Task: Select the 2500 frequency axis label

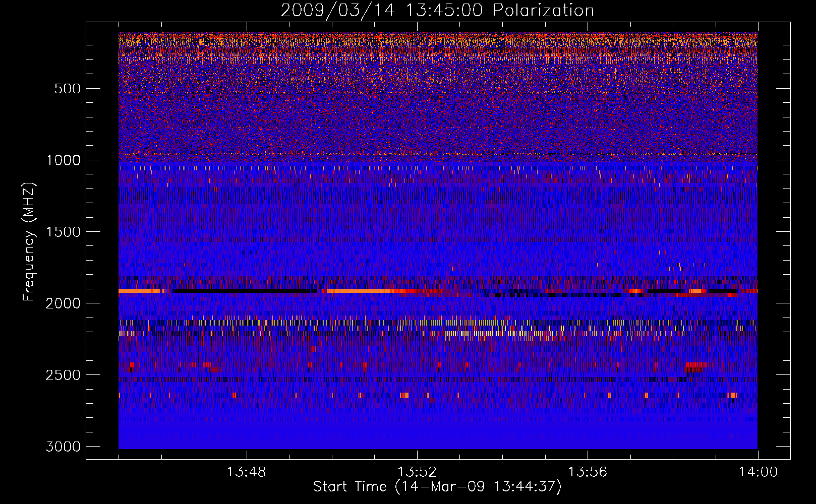Action: [63, 375]
